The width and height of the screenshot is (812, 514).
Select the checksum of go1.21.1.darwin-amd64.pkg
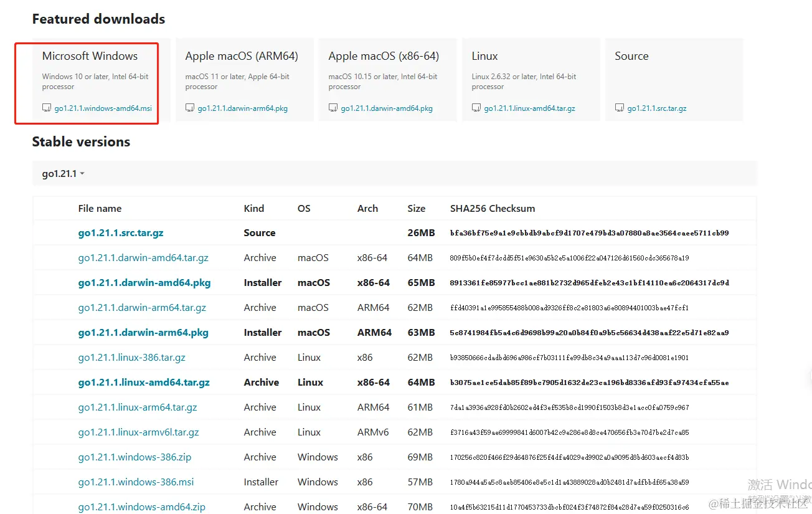pyautogui.click(x=589, y=283)
